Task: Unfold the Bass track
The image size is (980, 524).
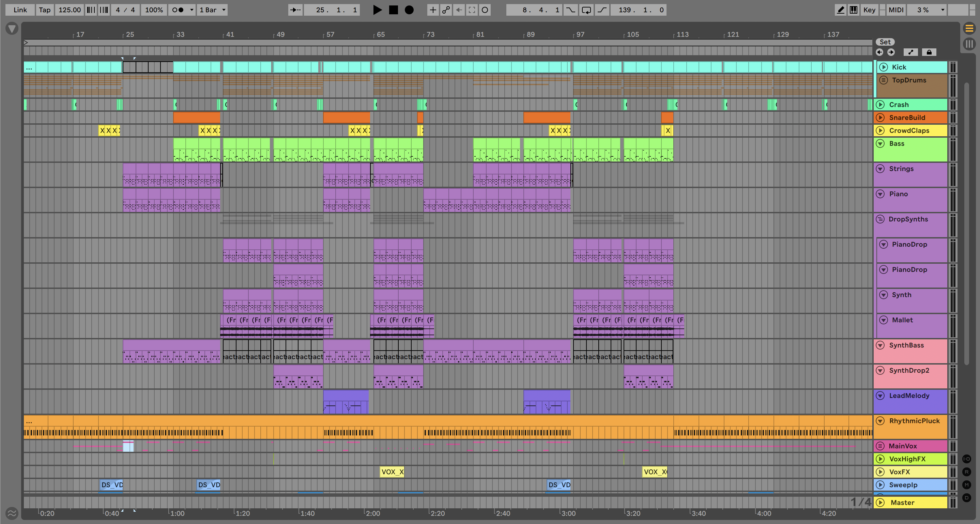Action: [x=880, y=143]
